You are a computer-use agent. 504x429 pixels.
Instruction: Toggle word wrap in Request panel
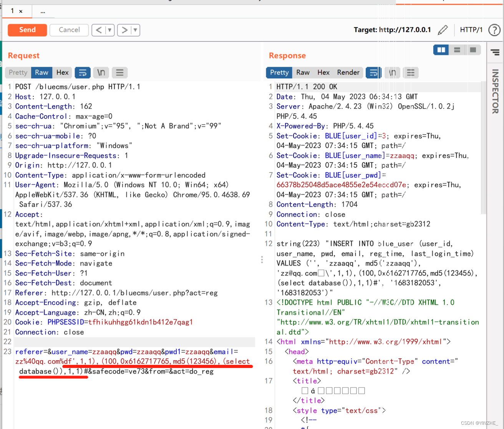(x=83, y=73)
